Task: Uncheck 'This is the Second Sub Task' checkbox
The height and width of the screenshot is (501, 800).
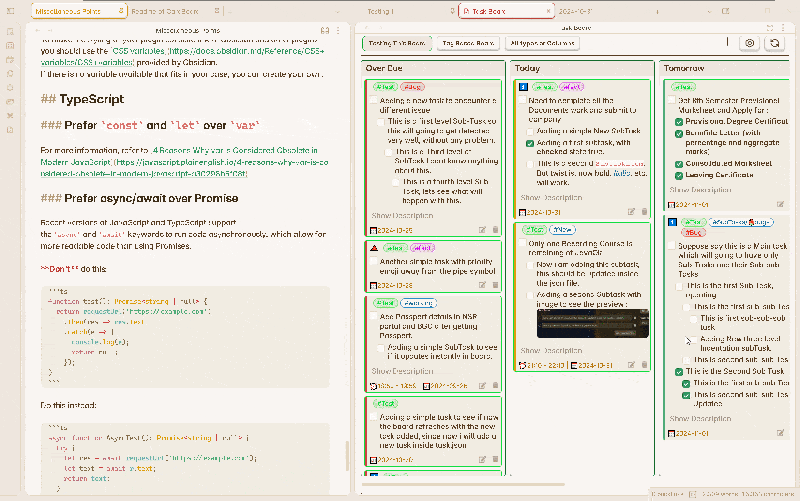Action: pos(679,372)
